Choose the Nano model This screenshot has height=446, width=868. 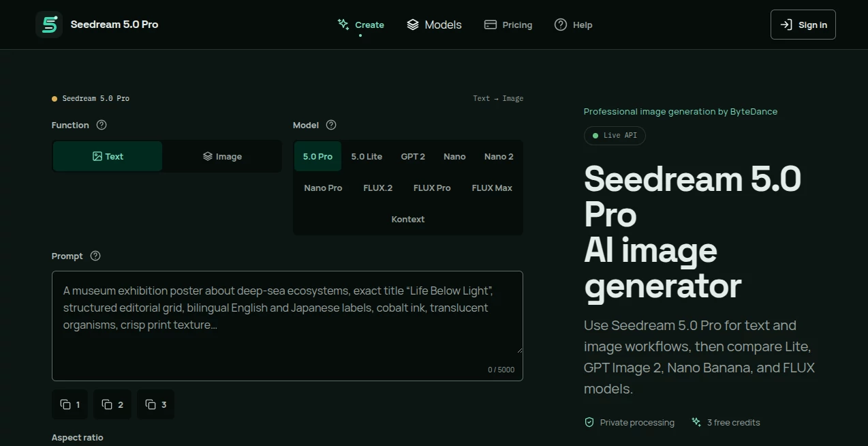(x=454, y=156)
